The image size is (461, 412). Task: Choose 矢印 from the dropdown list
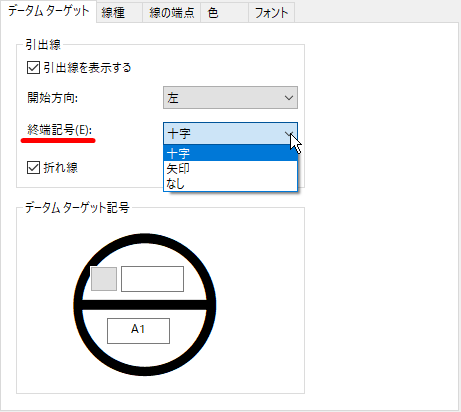coord(230,169)
